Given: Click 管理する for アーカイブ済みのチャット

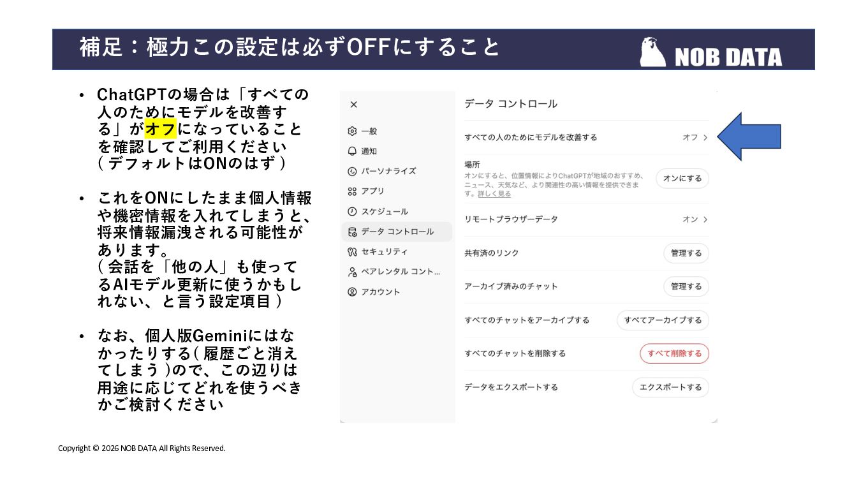Looking at the screenshot, I should 686,286.
